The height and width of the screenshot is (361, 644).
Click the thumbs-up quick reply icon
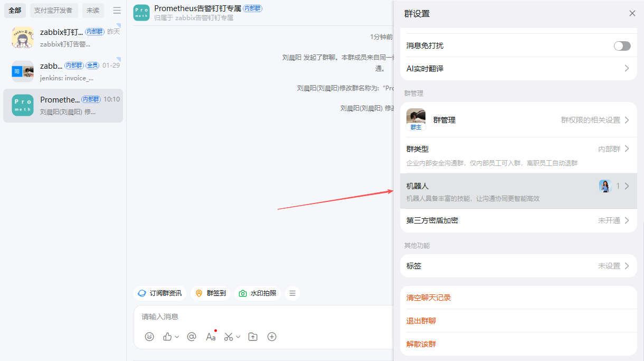[167, 337]
